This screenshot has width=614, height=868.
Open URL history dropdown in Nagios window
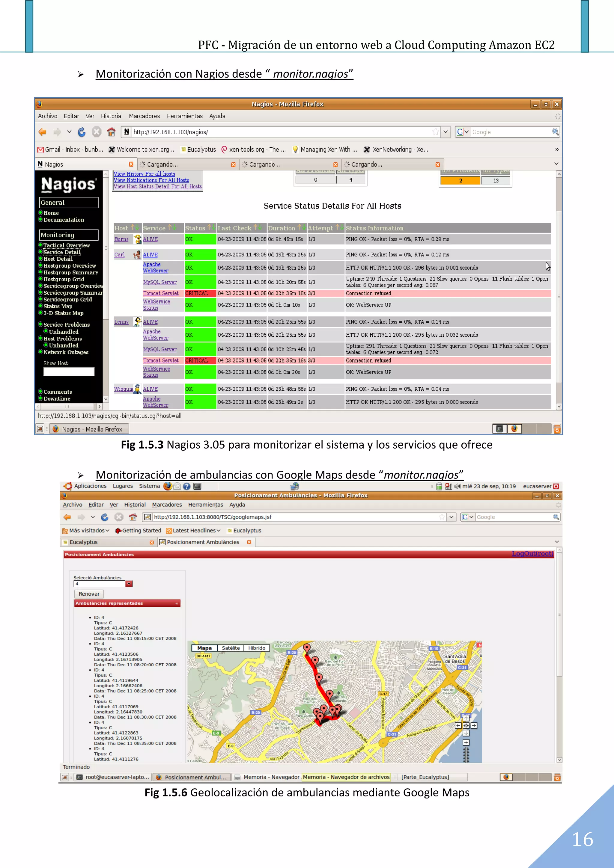click(446, 132)
